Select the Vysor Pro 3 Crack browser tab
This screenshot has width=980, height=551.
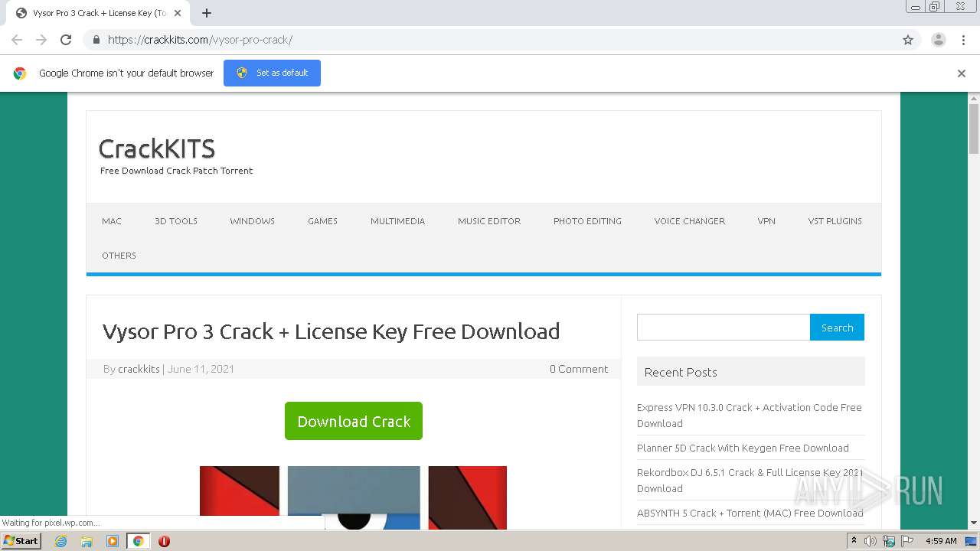click(x=99, y=13)
